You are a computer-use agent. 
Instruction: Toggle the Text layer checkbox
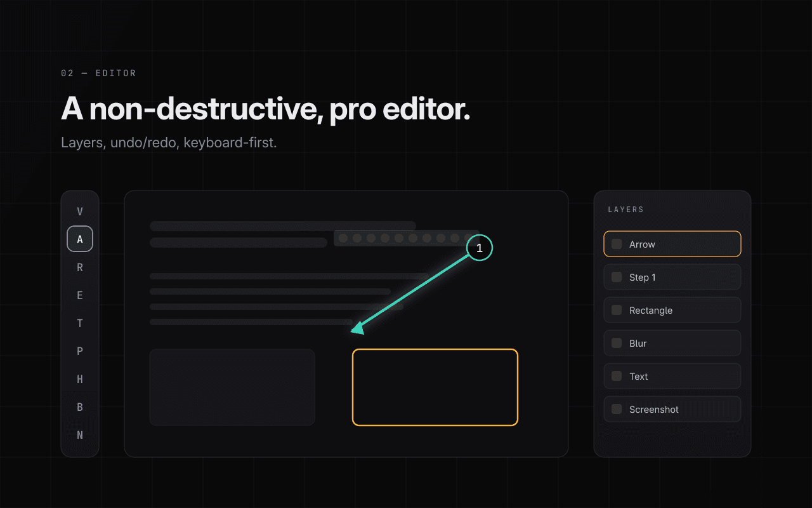617,376
